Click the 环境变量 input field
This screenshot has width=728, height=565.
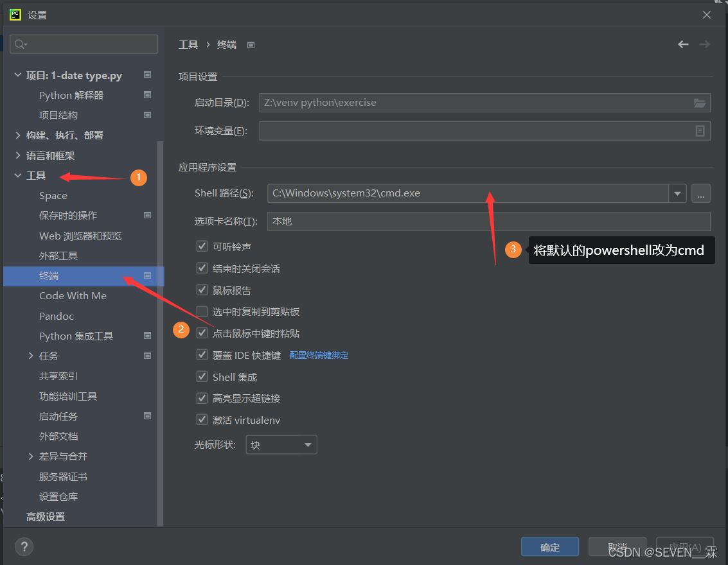(x=484, y=131)
